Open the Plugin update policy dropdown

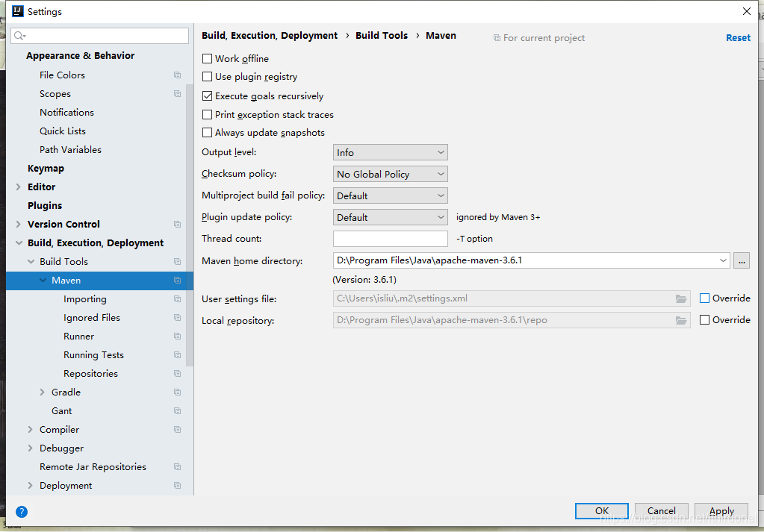[x=391, y=217]
